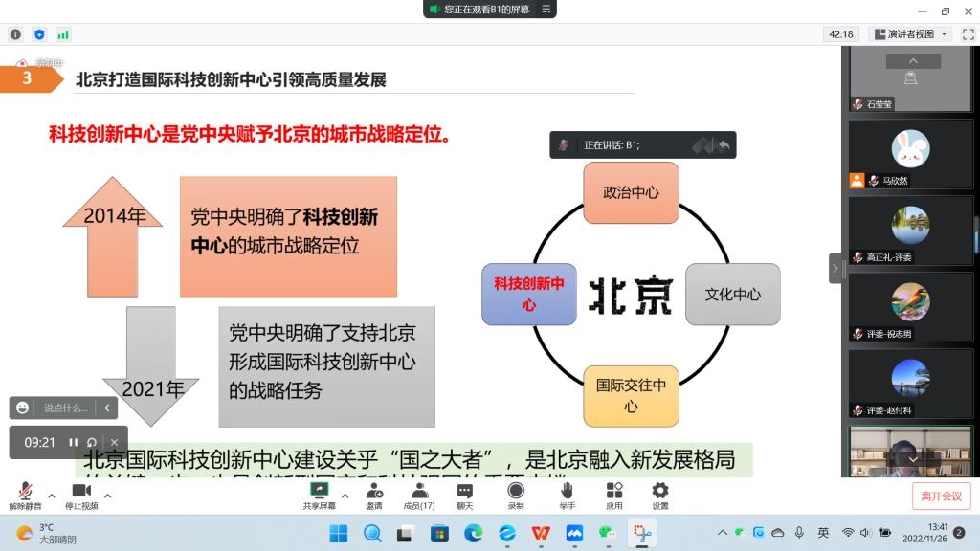This screenshot has width=980, height=551.
Task: Open the emoji reaction picker
Action: [23, 408]
